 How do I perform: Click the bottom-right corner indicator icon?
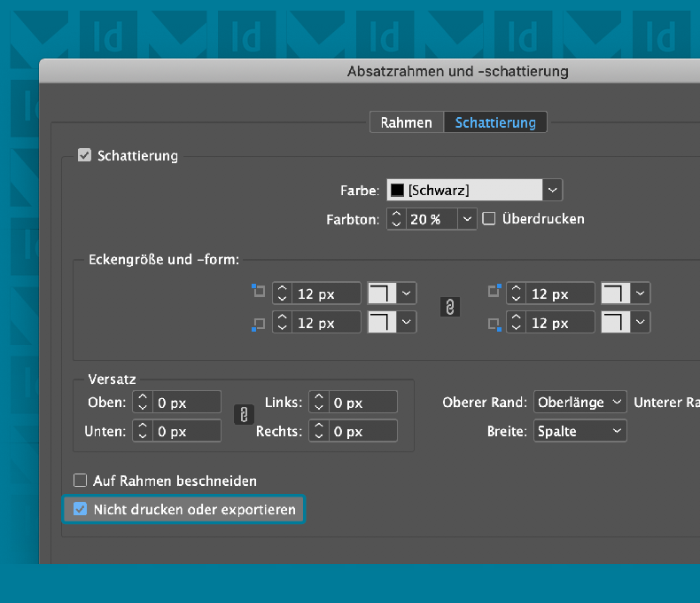494,325
